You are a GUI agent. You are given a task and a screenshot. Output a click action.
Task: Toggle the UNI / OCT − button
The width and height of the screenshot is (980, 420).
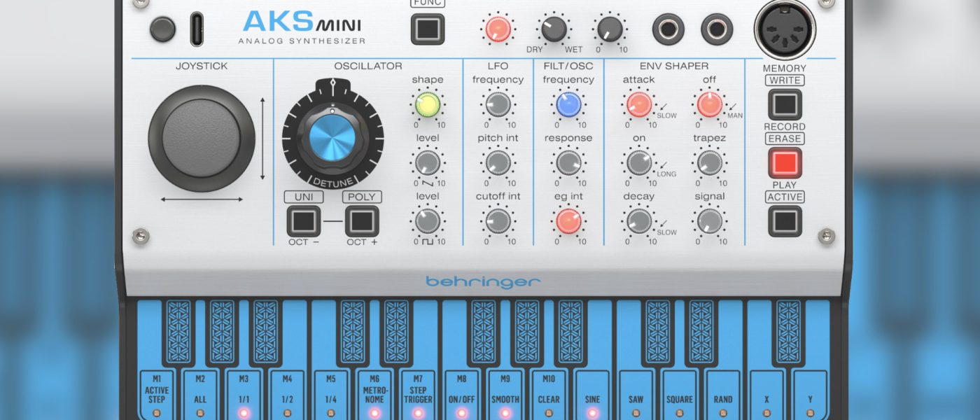tap(304, 222)
